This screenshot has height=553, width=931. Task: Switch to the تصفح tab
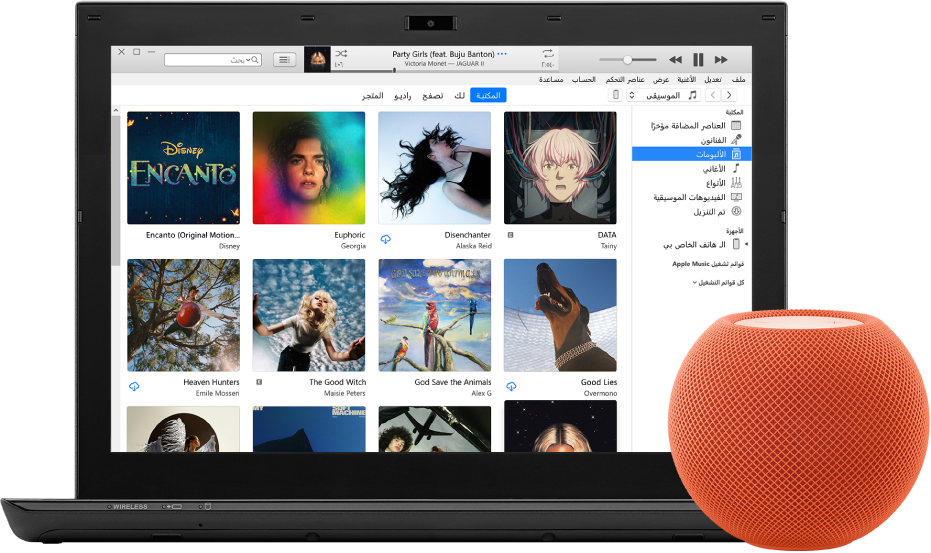pyautogui.click(x=432, y=95)
